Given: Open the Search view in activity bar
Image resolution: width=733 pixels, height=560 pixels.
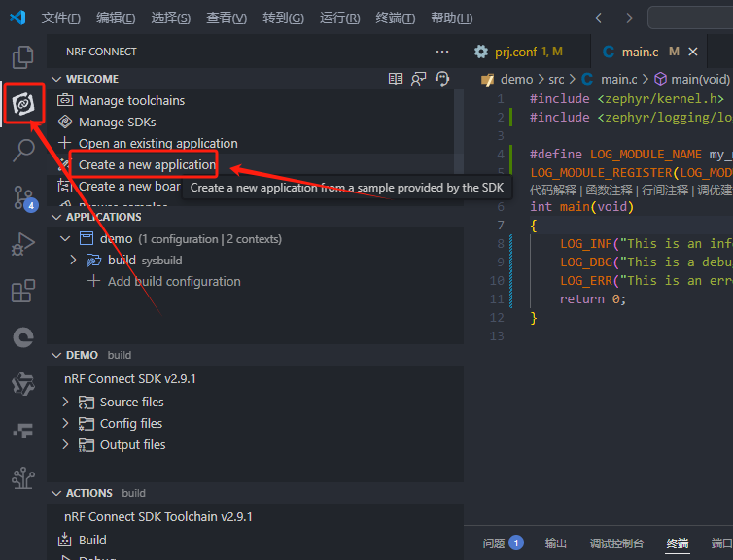Looking at the screenshot, I should (x=23, y=151).
